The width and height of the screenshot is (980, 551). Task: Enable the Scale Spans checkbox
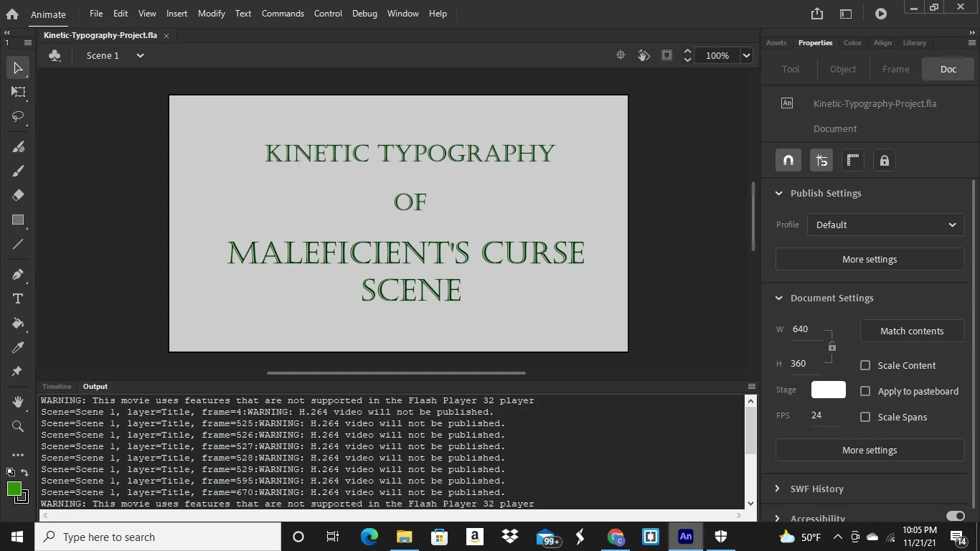coord(865,417)
